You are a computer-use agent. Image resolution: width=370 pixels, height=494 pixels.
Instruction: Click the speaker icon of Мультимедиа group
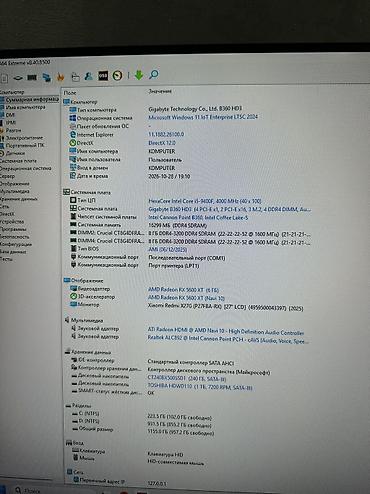tap(67, 320)
